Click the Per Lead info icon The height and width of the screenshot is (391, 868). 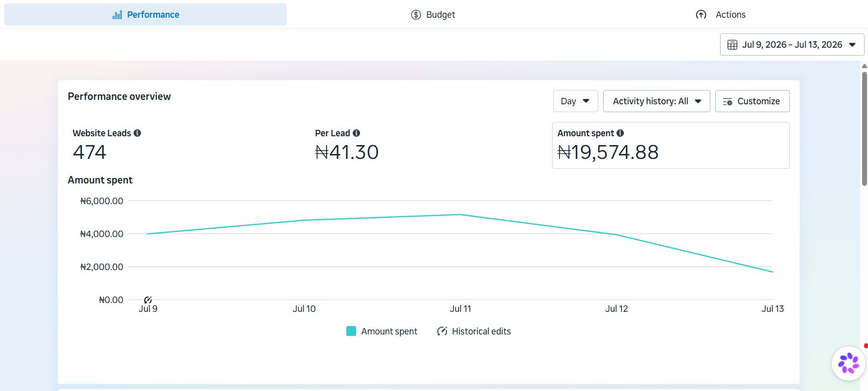357,133
